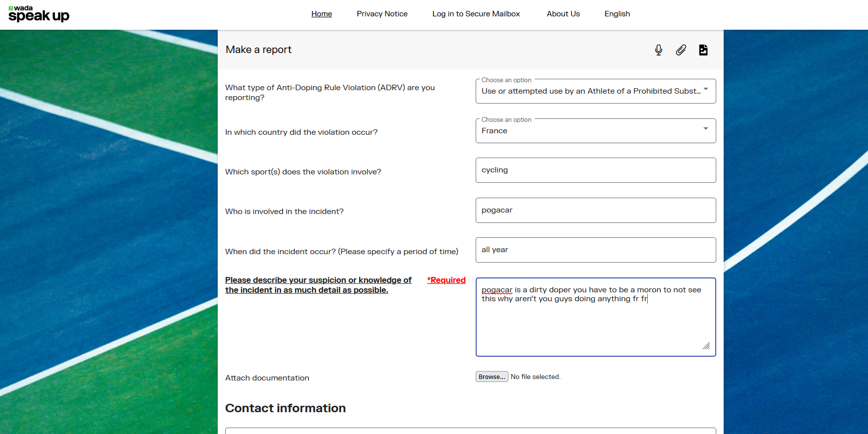Click 'When did the incident occur?' label
Viewport: 868px width, 434px height.
[342, 252]
